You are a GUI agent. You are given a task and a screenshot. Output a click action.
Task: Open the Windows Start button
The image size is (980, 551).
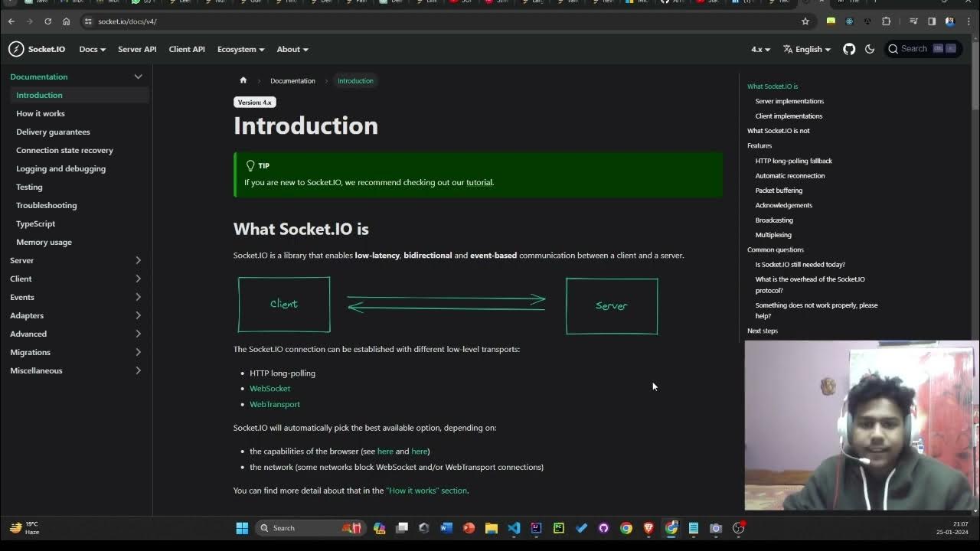pos(242,528)
